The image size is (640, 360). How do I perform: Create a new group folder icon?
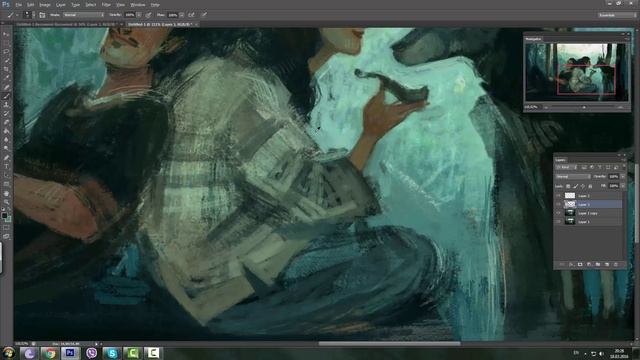[x=598, y=264]
